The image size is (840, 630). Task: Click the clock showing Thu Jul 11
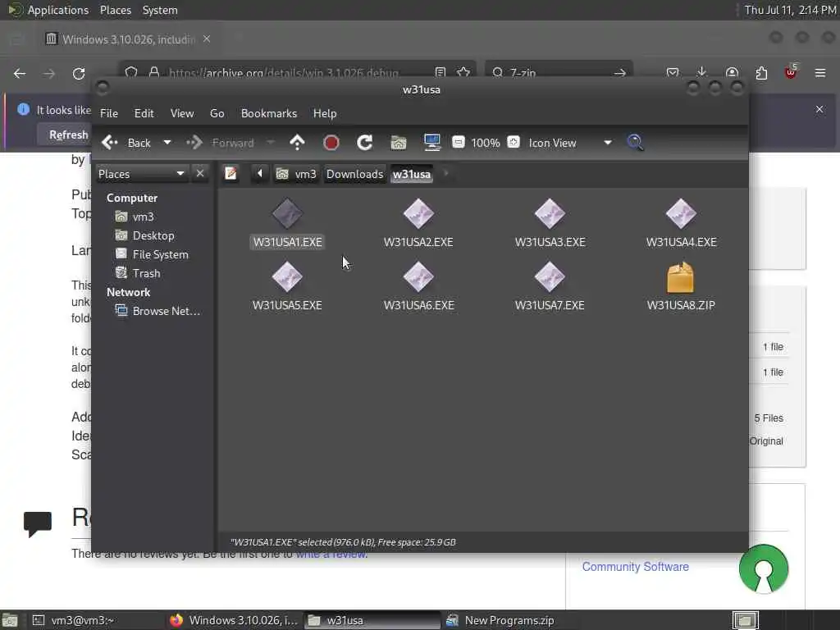coord(790,10)
